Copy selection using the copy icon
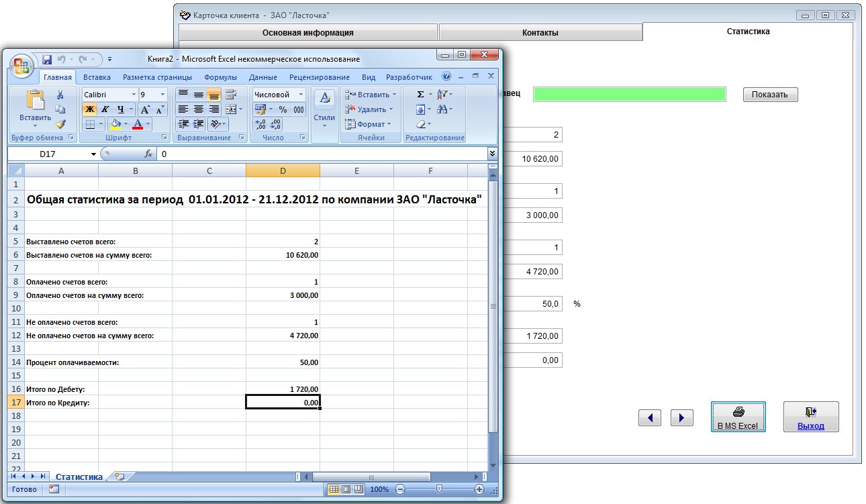The width and height of the screenshot is (866, 504). 60,109
